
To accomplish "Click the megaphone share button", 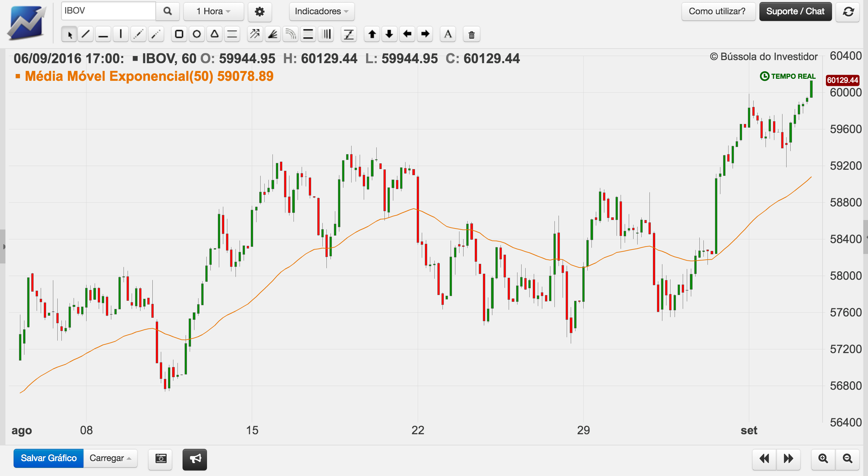I will pyautogui.click(x=195, y=459).
